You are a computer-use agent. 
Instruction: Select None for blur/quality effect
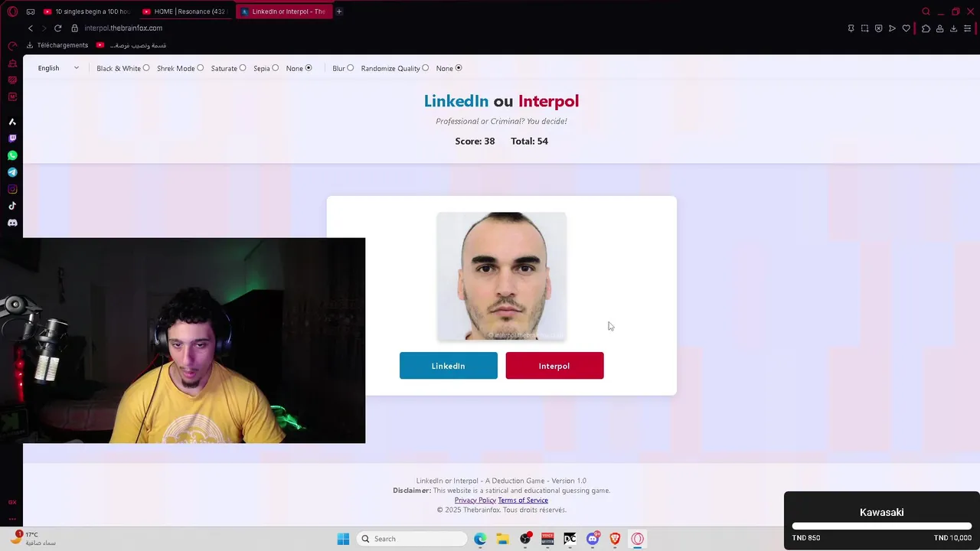459,68
